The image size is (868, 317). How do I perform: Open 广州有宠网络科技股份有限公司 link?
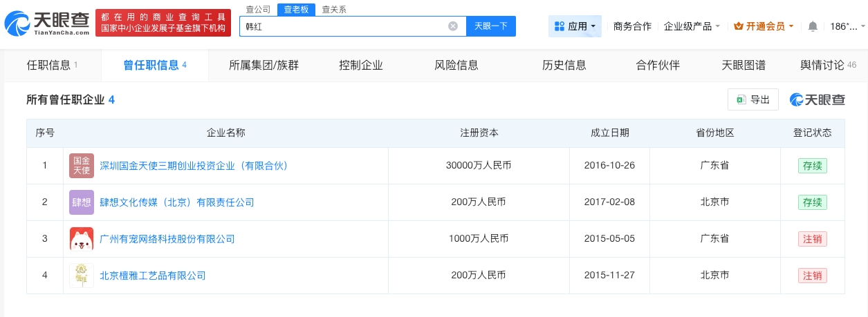click(167, 239)
